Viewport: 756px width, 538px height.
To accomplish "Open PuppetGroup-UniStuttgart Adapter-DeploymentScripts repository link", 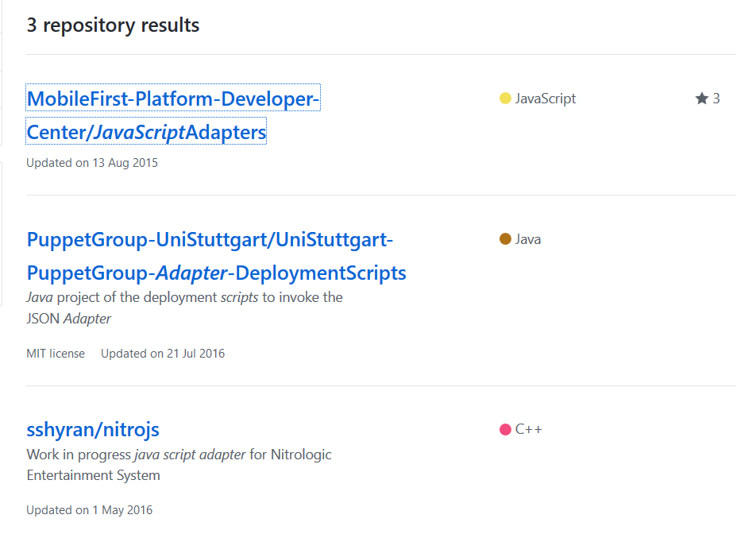I will (x=217, y=256).
